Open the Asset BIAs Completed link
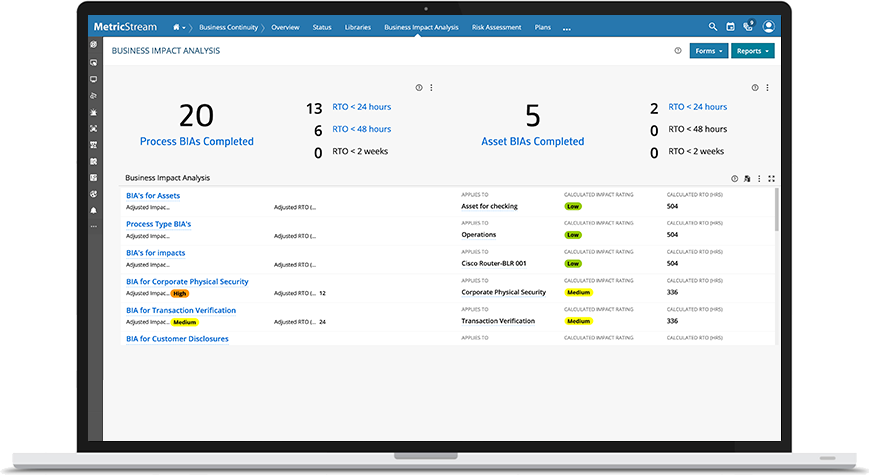 (x=533, y=142)
